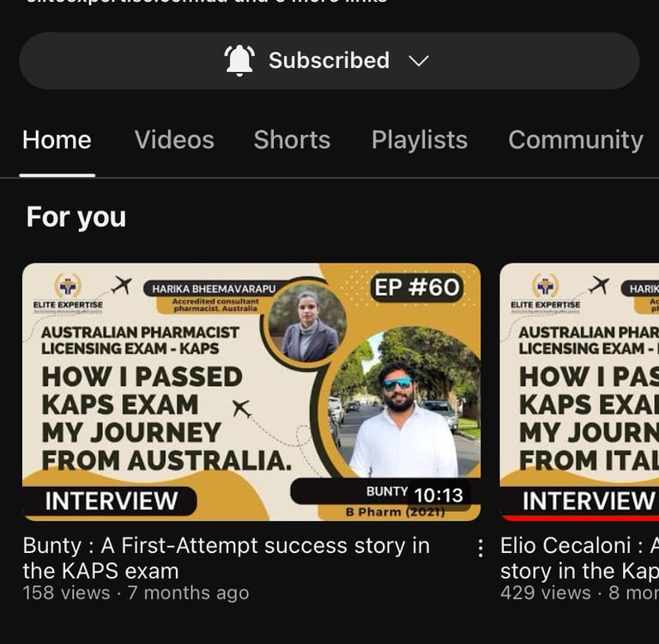
Task: Open Elio Cecaloni story video title
Action: (x=579, y=558)
